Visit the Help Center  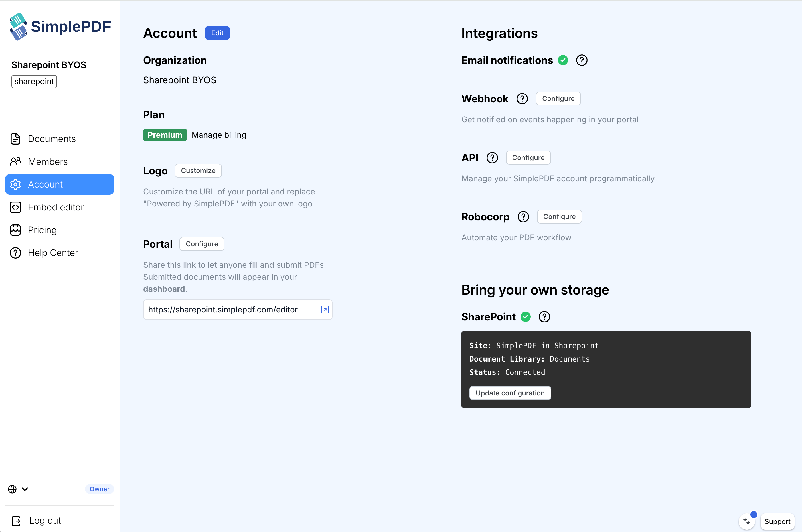point(53,252)
